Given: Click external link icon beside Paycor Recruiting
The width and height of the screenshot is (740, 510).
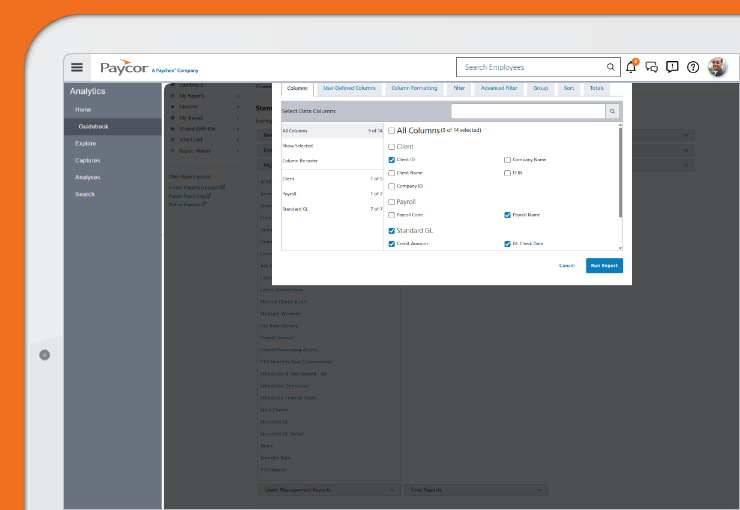Looking at the screenshot, I should (208, 195).
